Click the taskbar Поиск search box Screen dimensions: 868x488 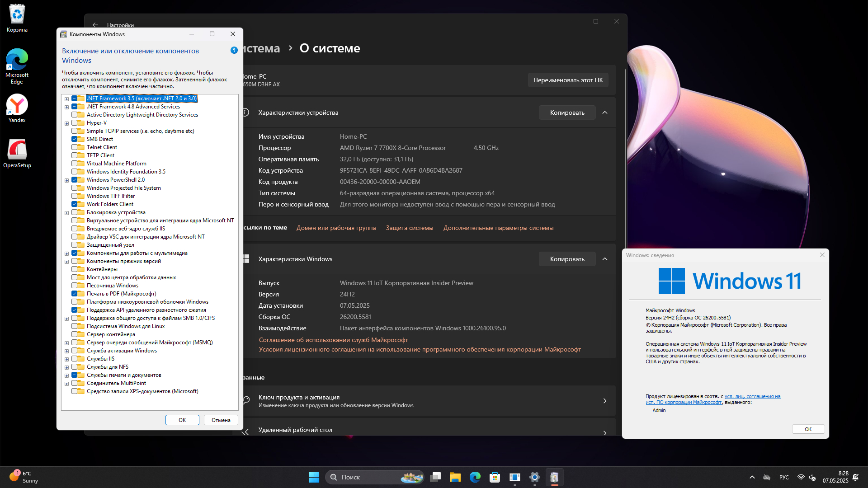(374, 477)
